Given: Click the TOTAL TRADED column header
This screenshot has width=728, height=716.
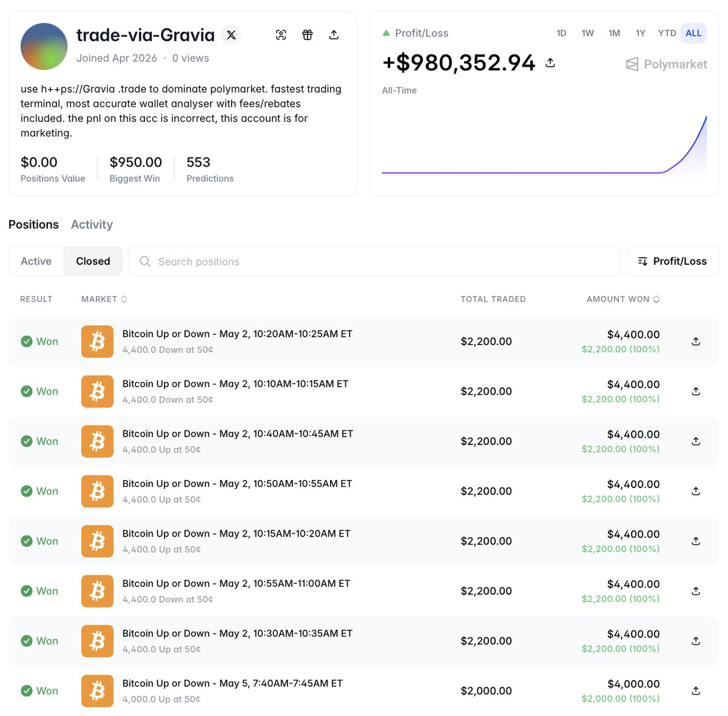Looking at the screenshot, I should (493, 299).
